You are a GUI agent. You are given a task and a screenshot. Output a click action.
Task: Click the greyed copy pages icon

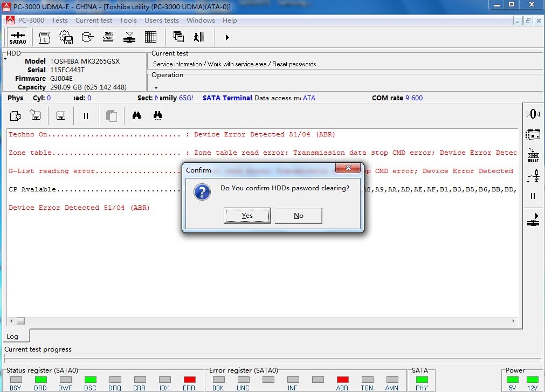click(x=111, y=116)
